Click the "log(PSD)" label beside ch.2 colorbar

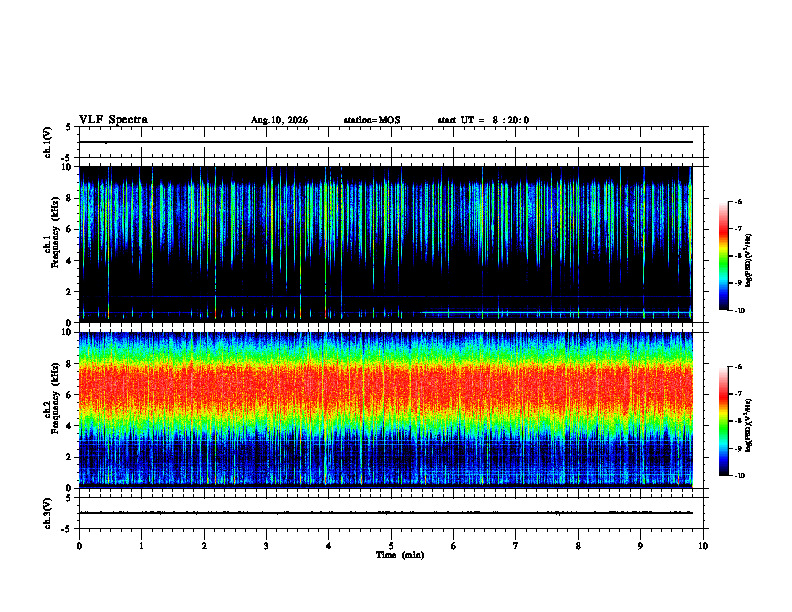click(x=749, y=425)
